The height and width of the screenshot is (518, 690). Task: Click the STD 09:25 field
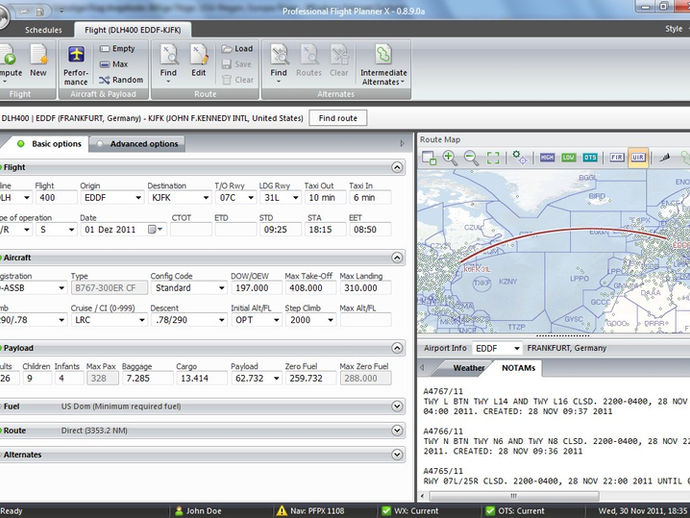(280, 230)
